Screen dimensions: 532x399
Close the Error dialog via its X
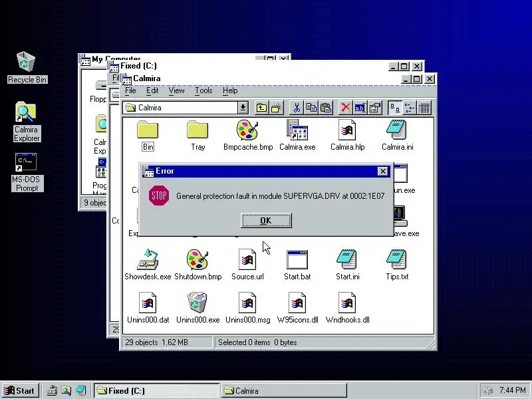pyautogui.click(x=383, y=172)
